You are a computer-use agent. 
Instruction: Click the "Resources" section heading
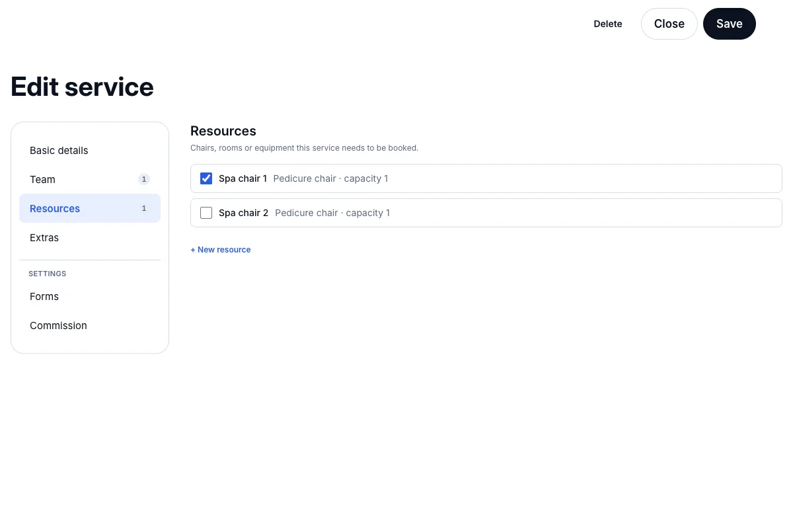tap(223, 131)
